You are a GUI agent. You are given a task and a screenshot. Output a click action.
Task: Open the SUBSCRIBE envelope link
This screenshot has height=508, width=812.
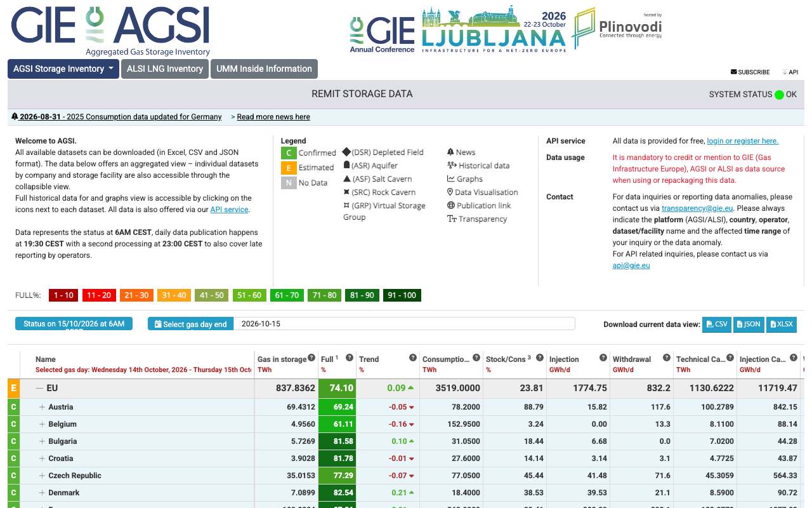(750, 72)
